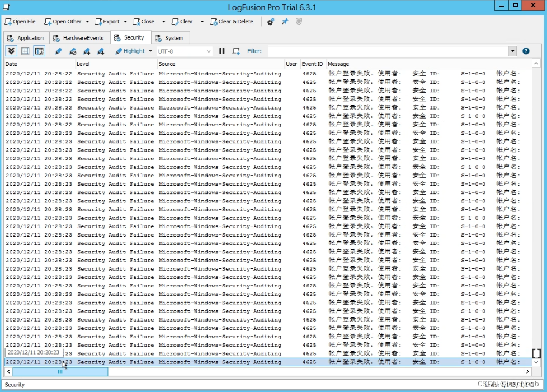The height and width of the screenshot is (392, 547).
Task: Toggle the column view mode button
Action: point(39,51)
